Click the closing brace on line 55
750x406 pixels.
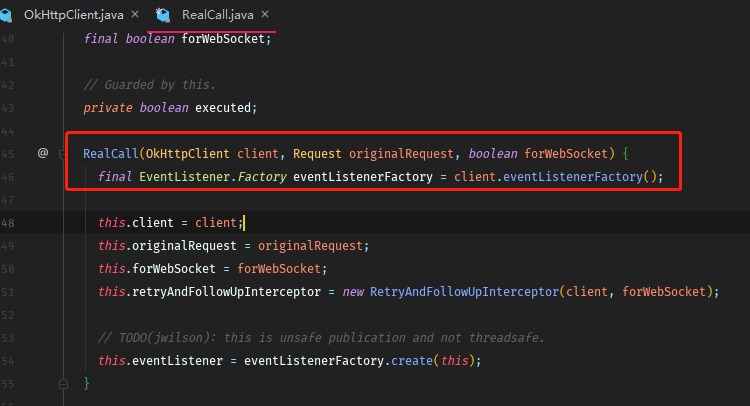[87, 383]
